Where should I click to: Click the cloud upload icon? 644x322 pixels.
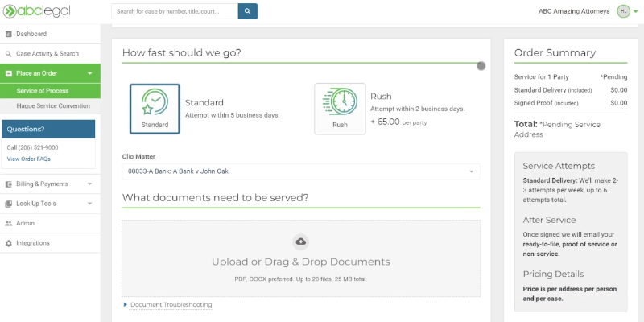pos(301,242)
